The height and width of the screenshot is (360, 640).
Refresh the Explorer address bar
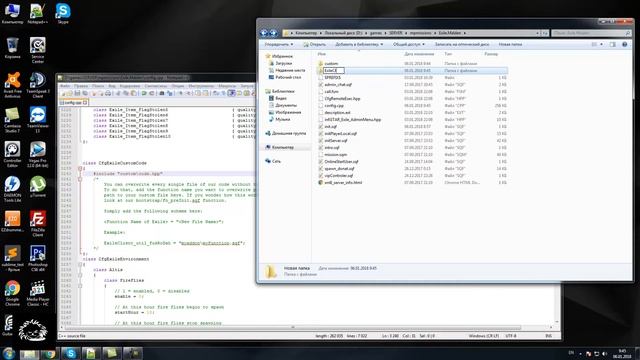[545, 33]
